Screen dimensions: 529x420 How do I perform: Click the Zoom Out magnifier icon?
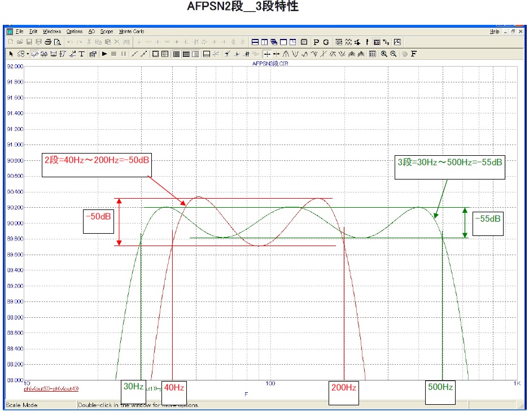click(x=393, y=54)
